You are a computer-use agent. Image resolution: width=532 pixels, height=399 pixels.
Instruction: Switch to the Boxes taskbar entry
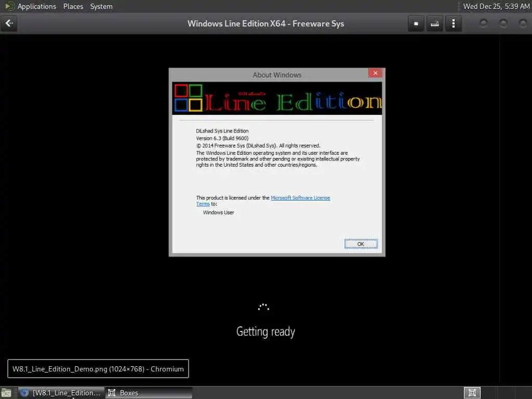point(149,393)
